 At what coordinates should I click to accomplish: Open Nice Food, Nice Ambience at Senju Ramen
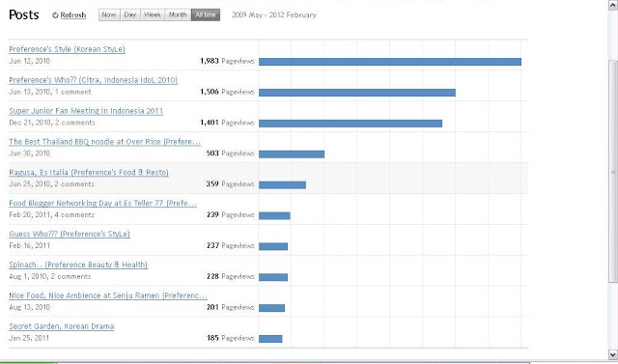[108, 295]
